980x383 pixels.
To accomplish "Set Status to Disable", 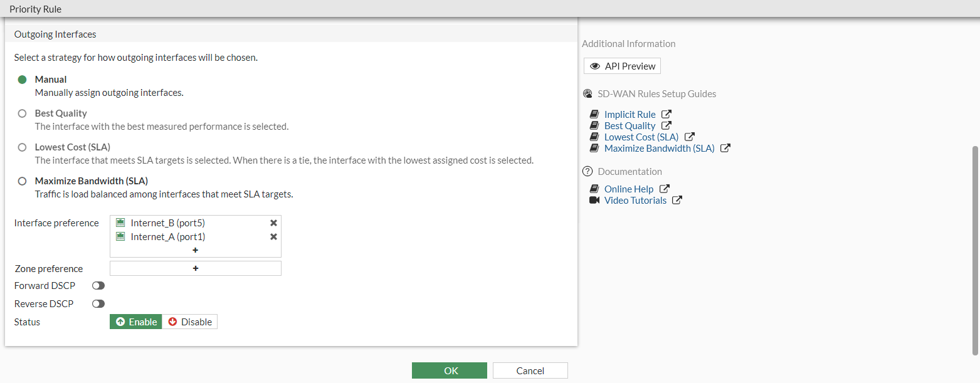I will (x=190, y=322).
